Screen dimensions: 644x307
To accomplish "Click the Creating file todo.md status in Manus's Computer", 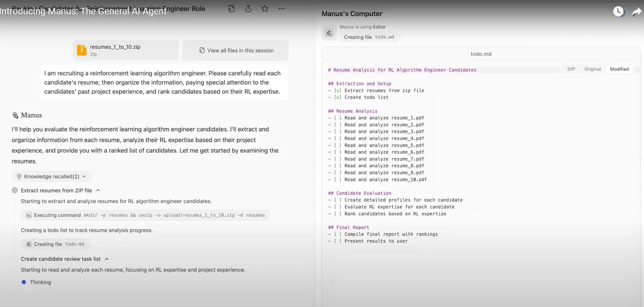I will pyautogui.click(x=369, y=37).
